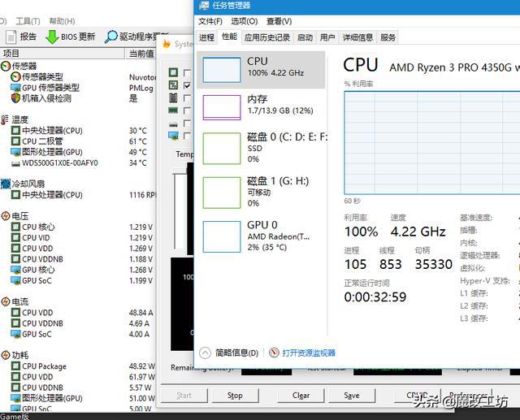The width and height of the screenshot is (520, 420).
Task: Click the Stress FPU percent icon in stability test
Action: click(x=173, y=84)
